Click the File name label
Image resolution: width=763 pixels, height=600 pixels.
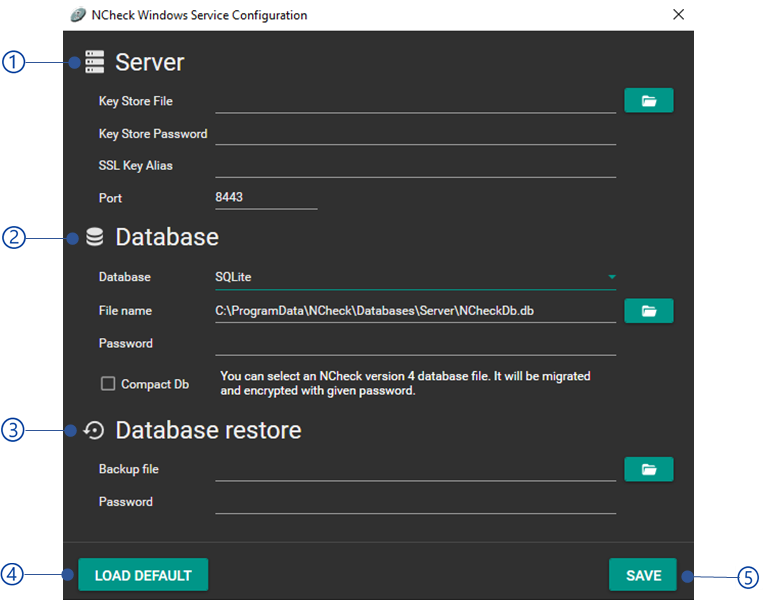[x=125, y=310]
